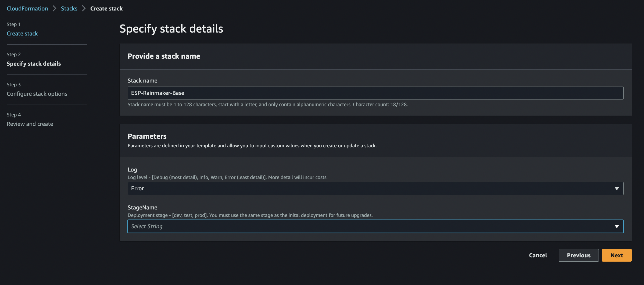644x285 pixels.
Task: Return to Step 1 Create stack link
Action: pos(22,34)
